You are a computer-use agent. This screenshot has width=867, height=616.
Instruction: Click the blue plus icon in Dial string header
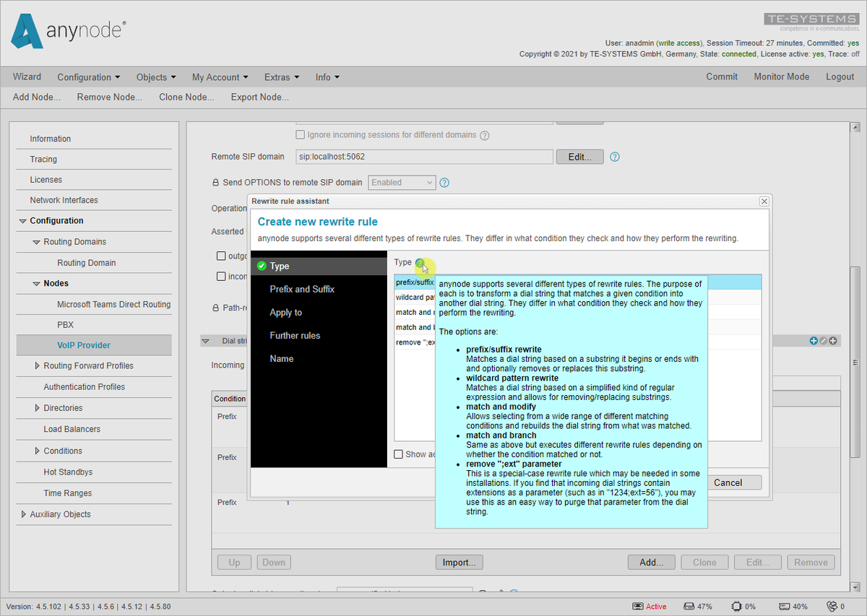coord(814,341)
